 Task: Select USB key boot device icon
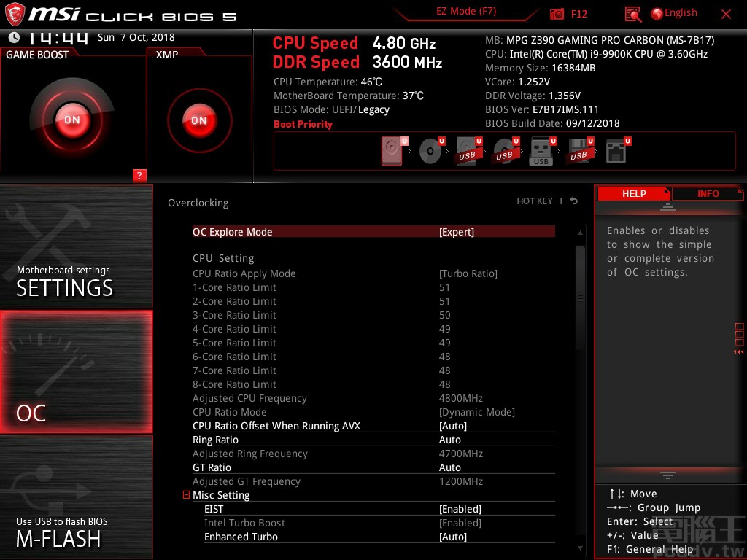tap(543, 151)
